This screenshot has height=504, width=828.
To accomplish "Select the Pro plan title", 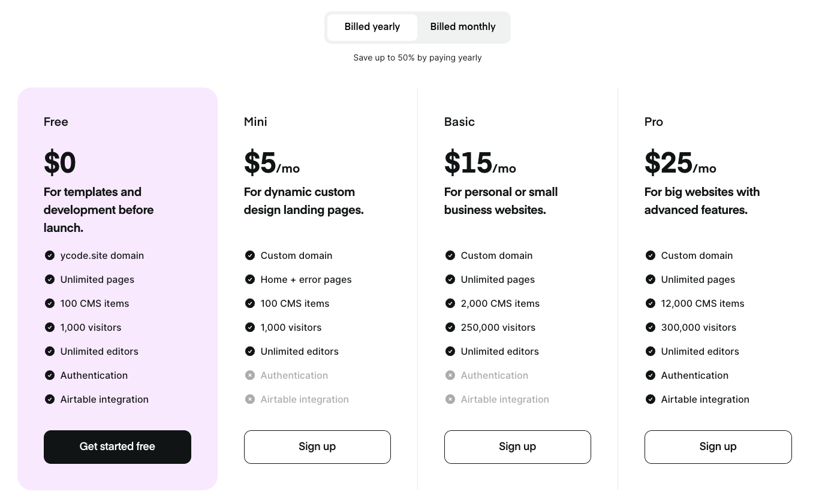I will click(x=654, y=122).
